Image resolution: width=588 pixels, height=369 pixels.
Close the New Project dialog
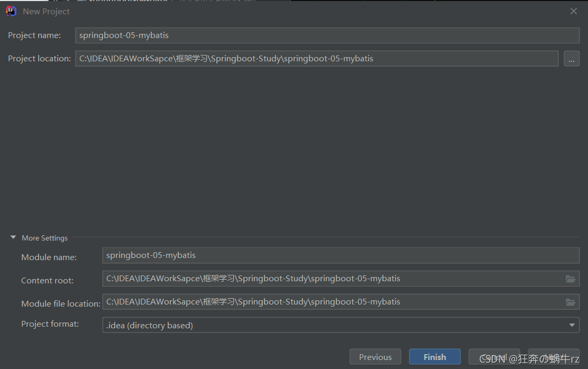[x=573, y=11]
